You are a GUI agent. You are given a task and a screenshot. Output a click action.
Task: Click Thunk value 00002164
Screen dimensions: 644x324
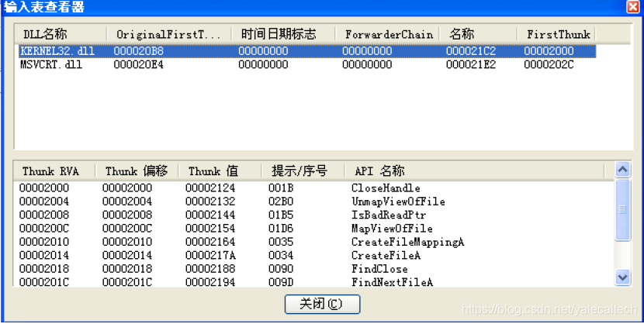(x=210, y=242)
